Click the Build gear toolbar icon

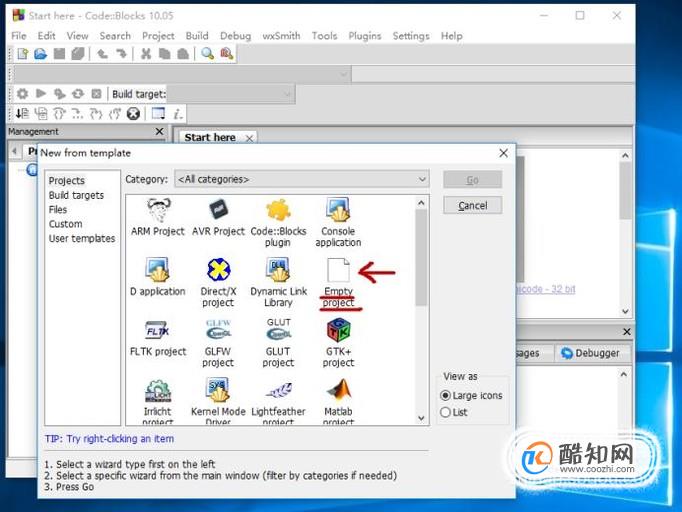click(22, 94)
